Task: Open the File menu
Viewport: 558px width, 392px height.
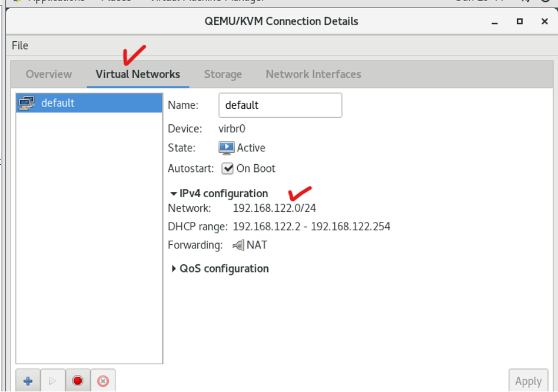Action: [20, 45]
